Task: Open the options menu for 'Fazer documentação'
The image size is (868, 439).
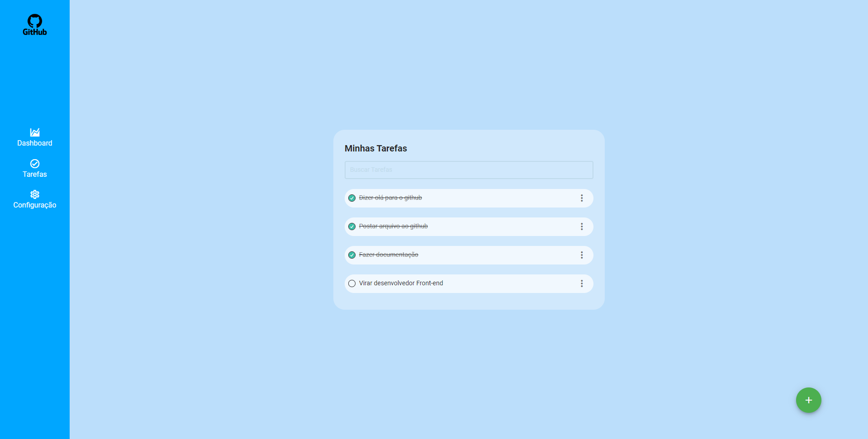Action: click(582, 255)
